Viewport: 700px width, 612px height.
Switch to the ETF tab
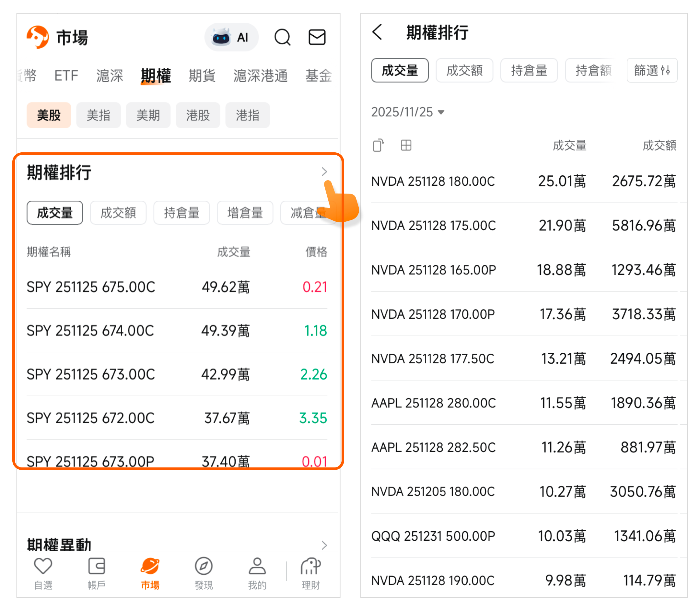[66, 76]
